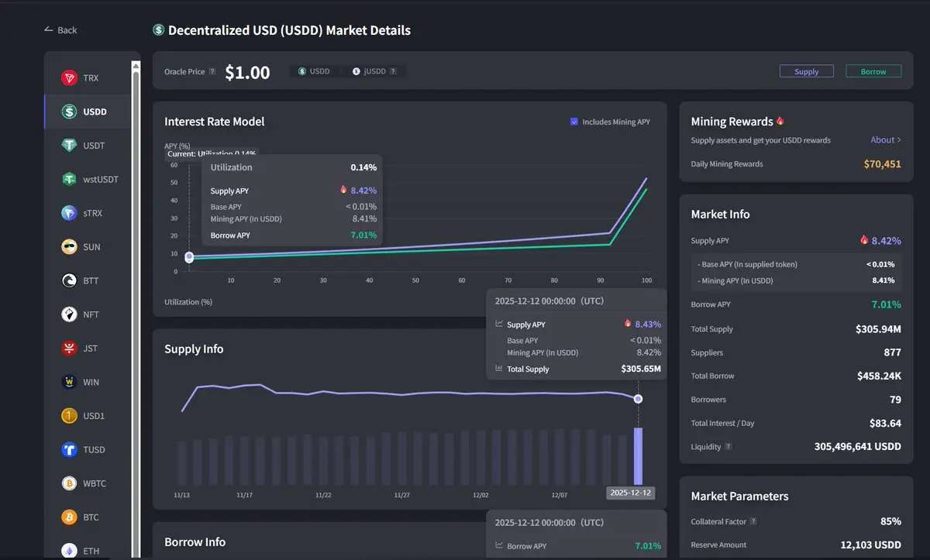
Task: Choose the SUN token icon
Action: (71, 247)
